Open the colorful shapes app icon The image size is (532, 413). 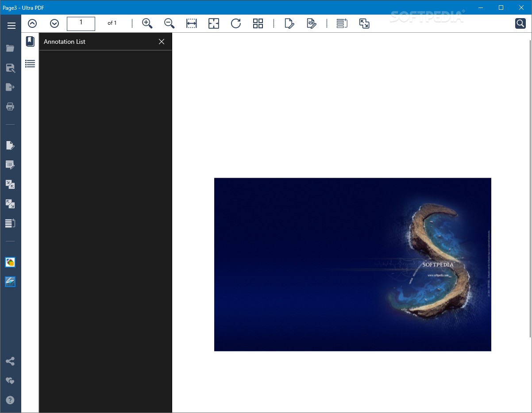10,262
